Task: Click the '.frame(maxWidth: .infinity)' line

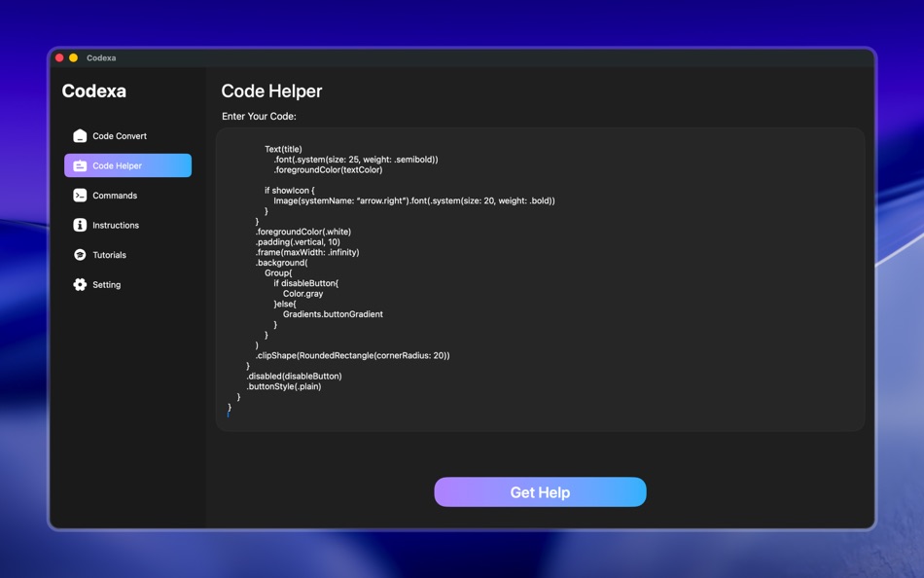Action: pyautogui.click(x=307, y=252)
